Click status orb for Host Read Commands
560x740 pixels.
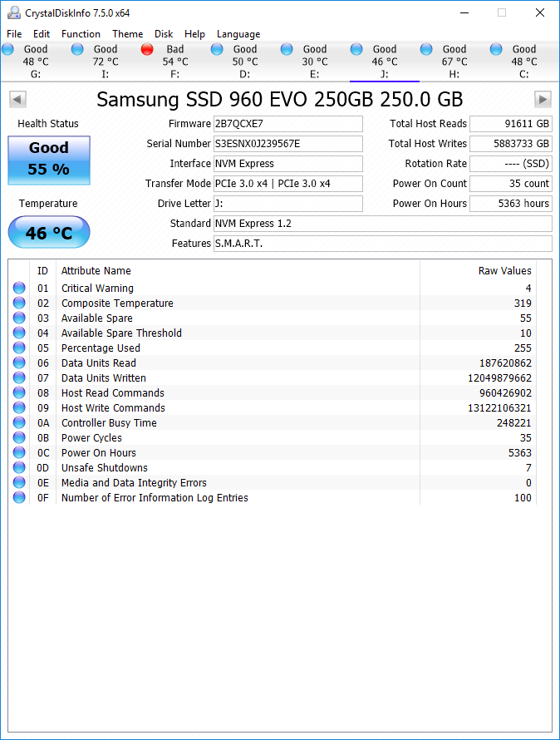click(19, 392)
